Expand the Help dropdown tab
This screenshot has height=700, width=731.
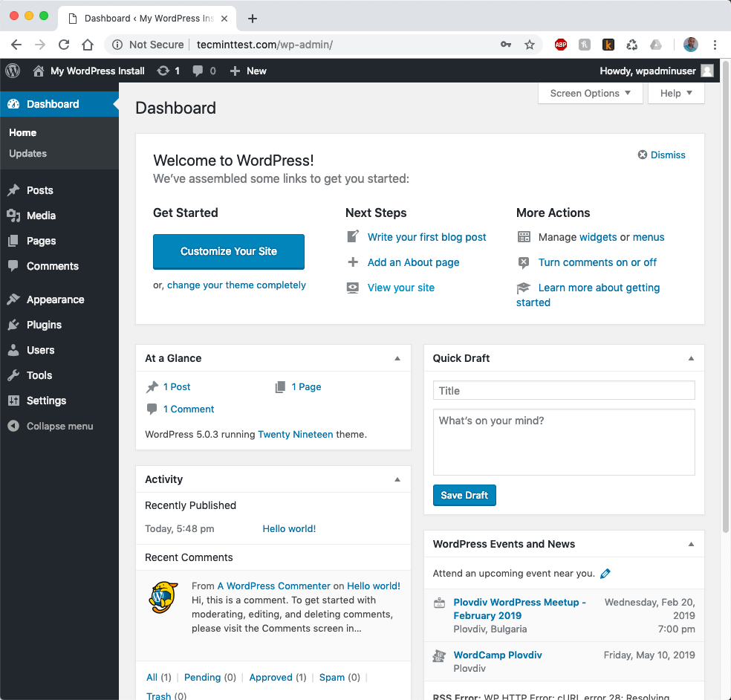tap(676, 93)
